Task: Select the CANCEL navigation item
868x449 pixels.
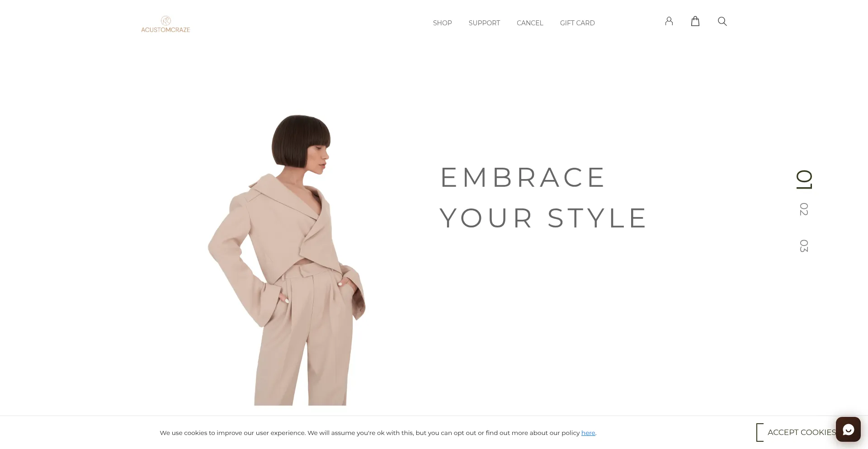Action: click(530, 23)
